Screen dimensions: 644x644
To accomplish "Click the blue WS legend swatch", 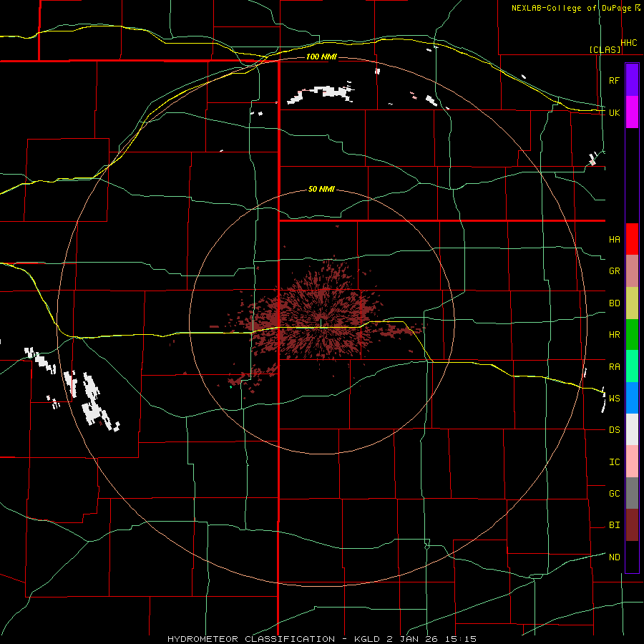I will click(x=632, y=398).
